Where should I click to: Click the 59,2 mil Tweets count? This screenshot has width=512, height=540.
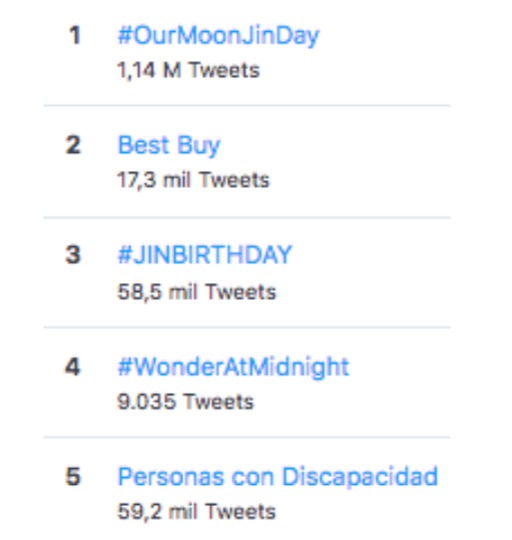click(197, 512)
